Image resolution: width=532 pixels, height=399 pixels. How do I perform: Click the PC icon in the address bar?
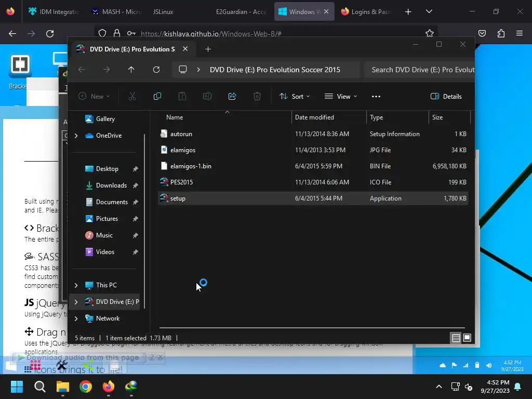pyautogui.click(x=183, y=70)
